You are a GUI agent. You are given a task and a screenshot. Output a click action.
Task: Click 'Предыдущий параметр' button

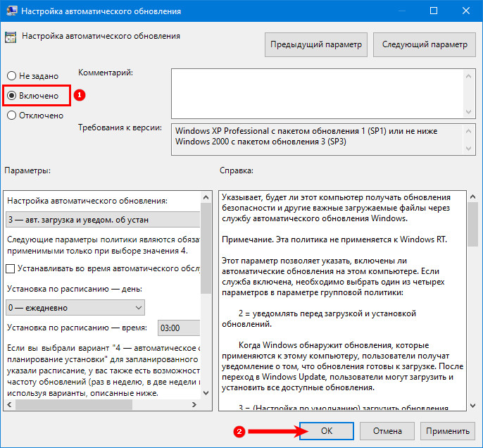tap(316, 44)
